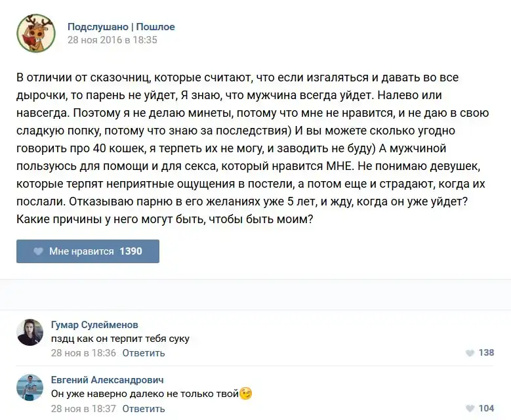511x420 pixels.
Task: Click the heart icon inside the Мне нравится button
Action: click(38, 251)
